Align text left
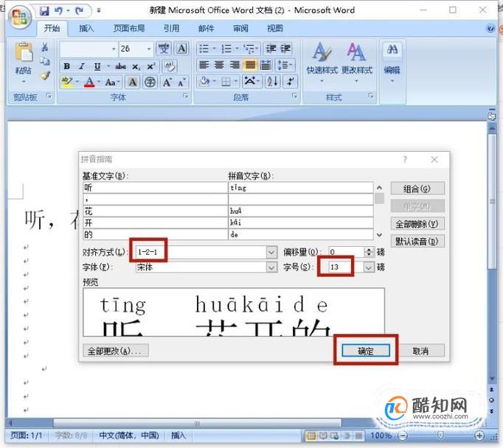Image resolution: width=503 pixels, height=448 pixels. coord(204,66)
